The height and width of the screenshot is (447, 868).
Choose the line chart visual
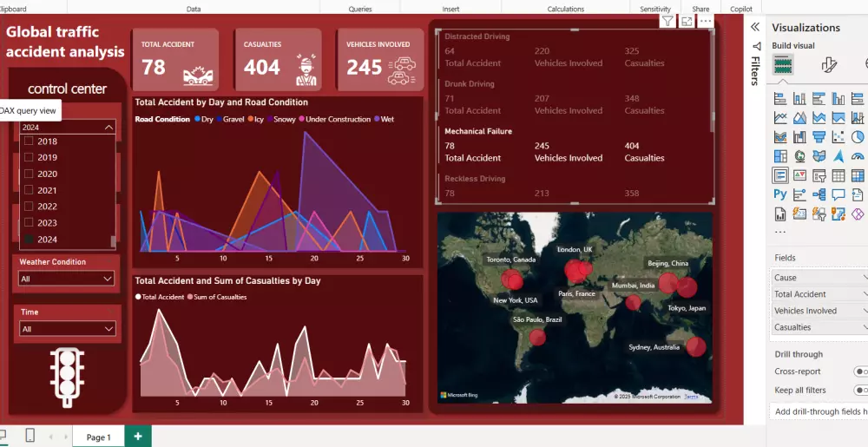[780, 118]
